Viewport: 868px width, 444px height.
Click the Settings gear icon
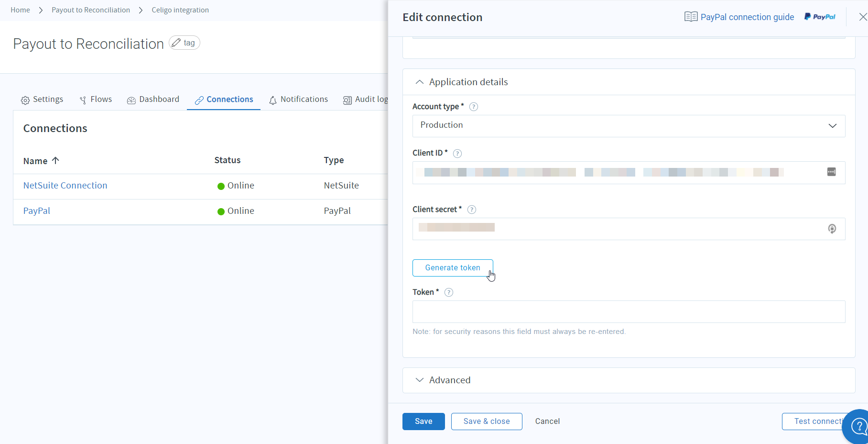click(x=25, y=100)
